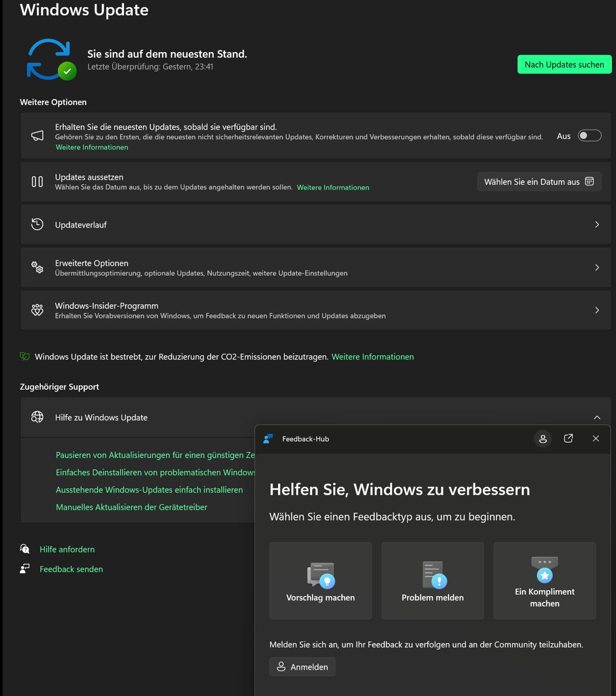
Task: Click the Updateverlauf history clock icon
Action: pyautogui.click(x=37, y=224)
